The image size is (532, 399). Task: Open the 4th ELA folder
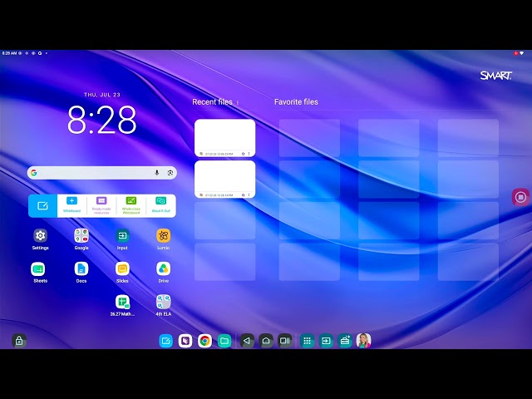click(x=163, y=302)
